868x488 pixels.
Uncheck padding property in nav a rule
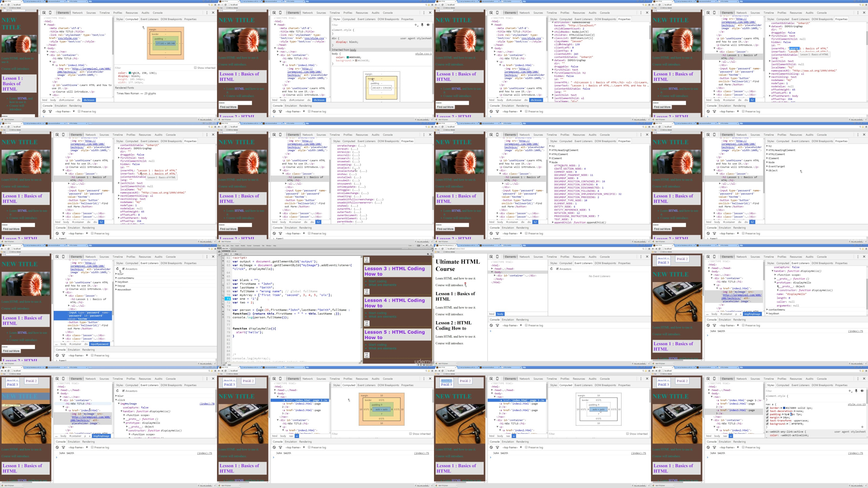pos(768,414)
